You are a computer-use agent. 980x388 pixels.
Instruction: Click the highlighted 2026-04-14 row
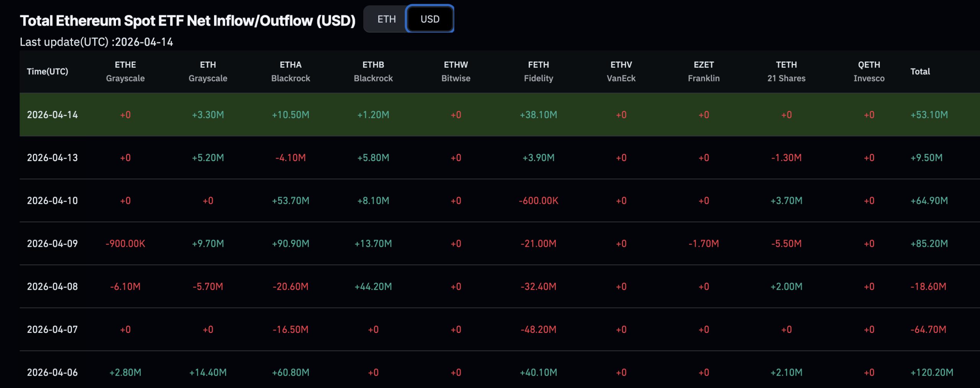[490, 115]
